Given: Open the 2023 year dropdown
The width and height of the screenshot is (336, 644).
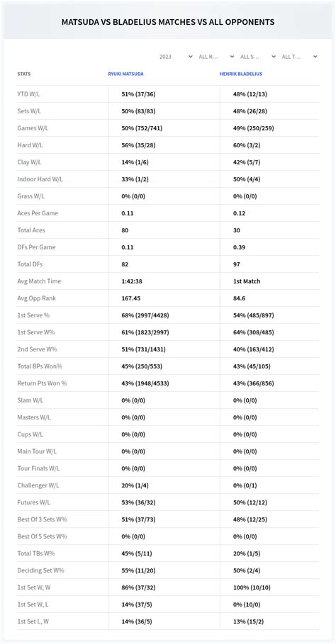Looking at the screenshot, I should (175, 57).
